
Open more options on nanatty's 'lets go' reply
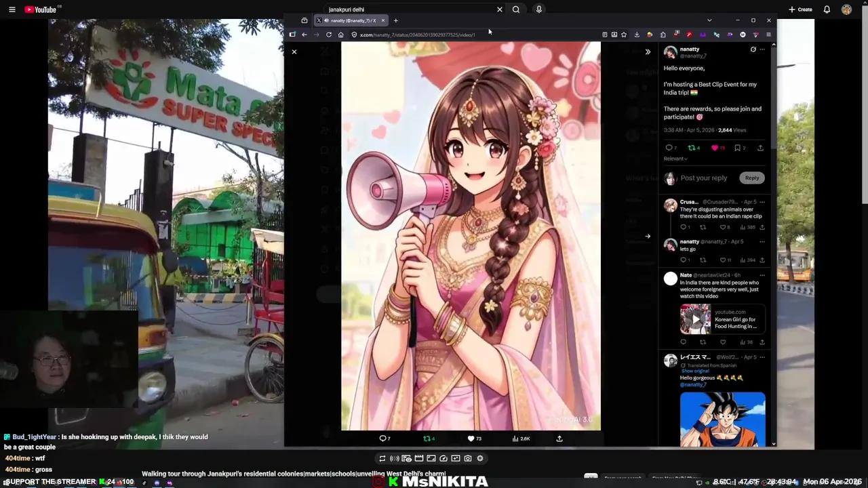(762, 241)
